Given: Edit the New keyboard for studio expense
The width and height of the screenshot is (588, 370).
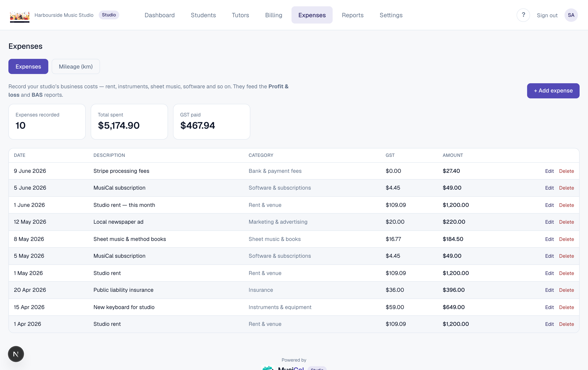Looking at the screenshot, I should (x=549, y=307).
